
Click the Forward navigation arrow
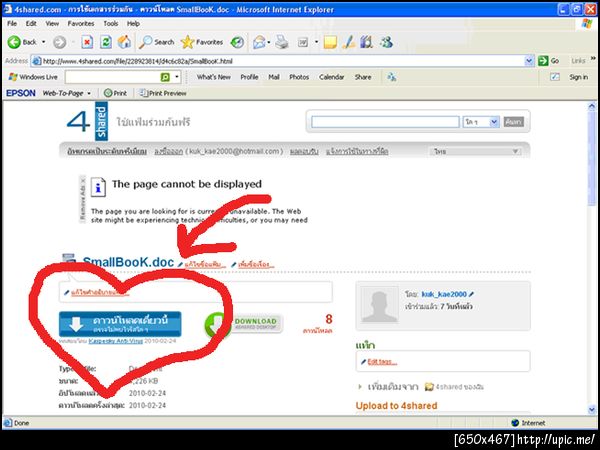(x=59, y=42)
